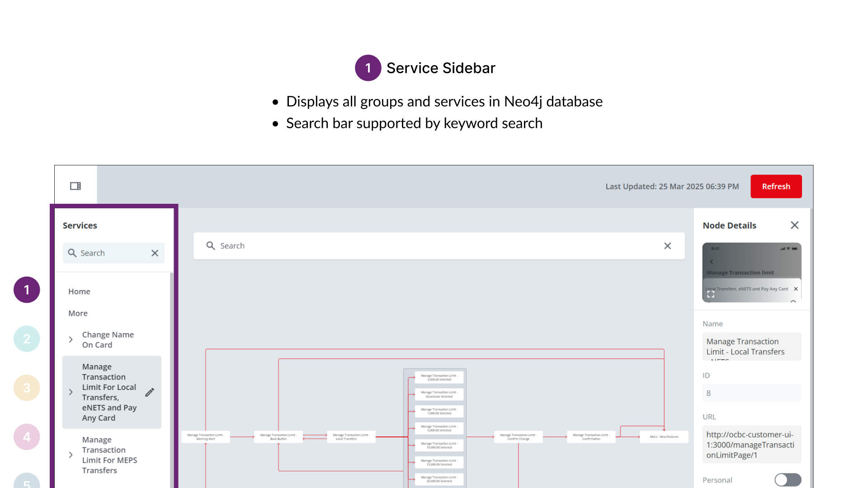Viewport: 868px width, 488px height.
Task: Click the Services sidebar scrollbar
Action: point(171,380)
